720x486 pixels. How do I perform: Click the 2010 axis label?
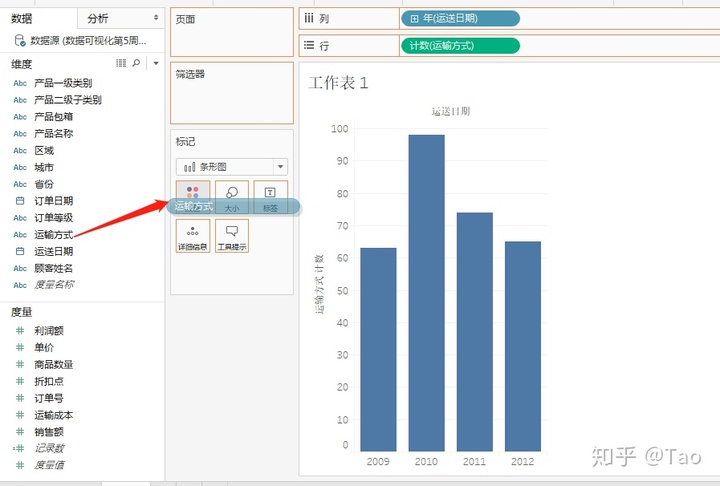coord(426,461)
